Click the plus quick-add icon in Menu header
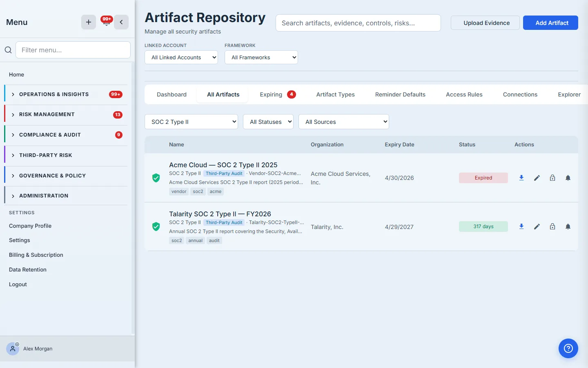Image resolution: width=588 pixels, height=368 pixels. tap(89, 22)
